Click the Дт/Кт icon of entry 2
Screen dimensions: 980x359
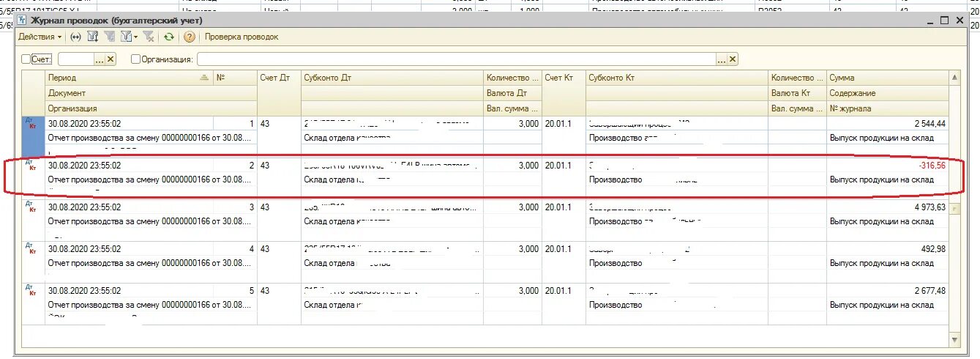(31, 166)
